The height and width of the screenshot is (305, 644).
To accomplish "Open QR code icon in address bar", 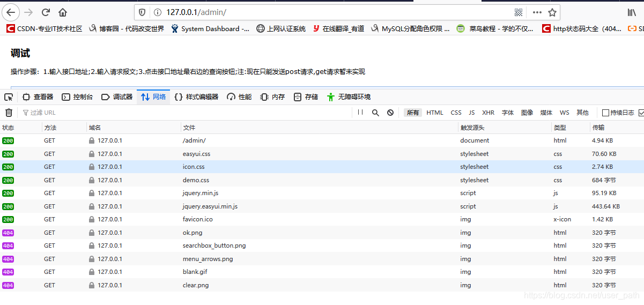I will point(519,12).
